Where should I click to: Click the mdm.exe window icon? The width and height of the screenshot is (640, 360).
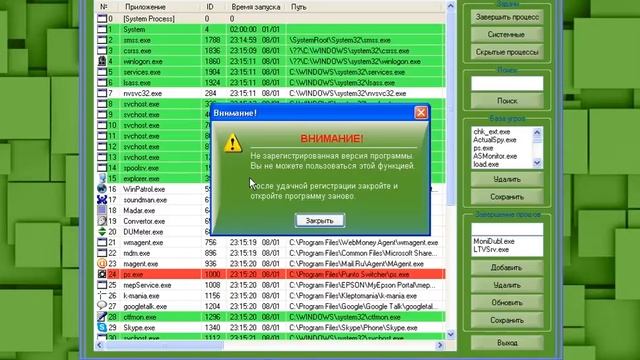pos(102,253)
